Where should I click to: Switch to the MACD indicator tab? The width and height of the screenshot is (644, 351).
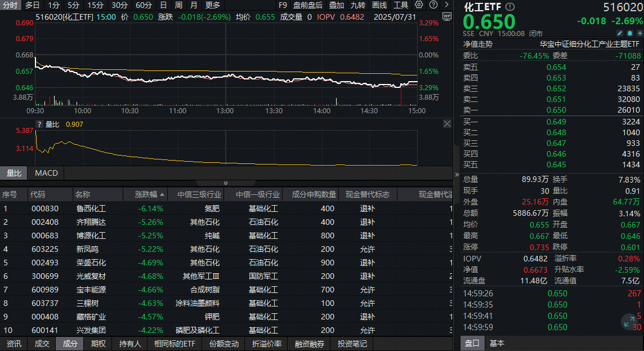[46, 173]
